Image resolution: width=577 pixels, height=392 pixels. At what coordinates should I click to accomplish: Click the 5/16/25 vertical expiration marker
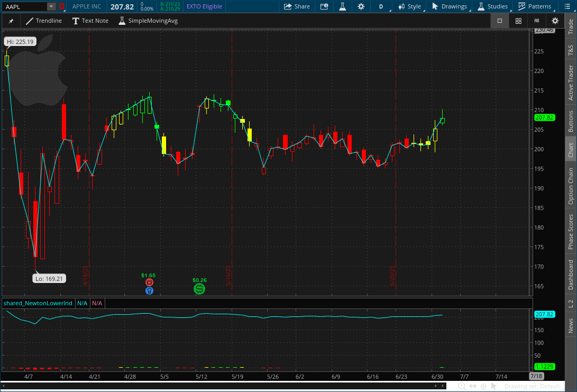tap(228, 275)
